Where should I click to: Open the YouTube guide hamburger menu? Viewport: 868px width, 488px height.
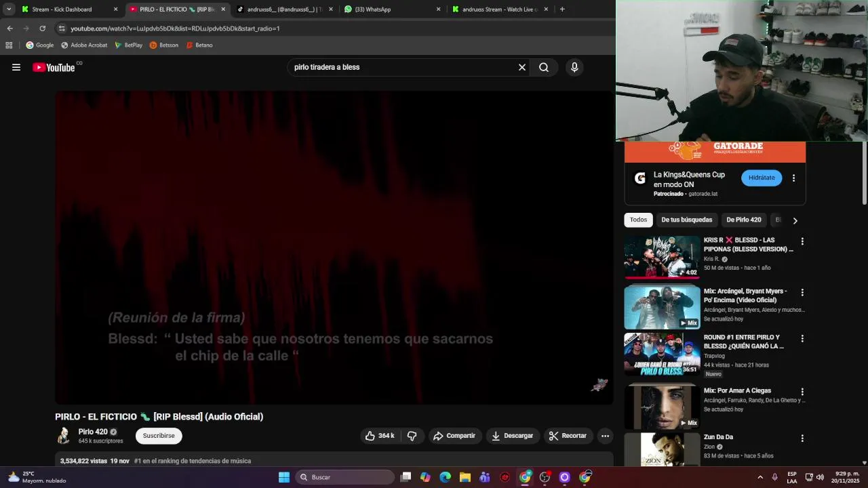tap(16, 67)
